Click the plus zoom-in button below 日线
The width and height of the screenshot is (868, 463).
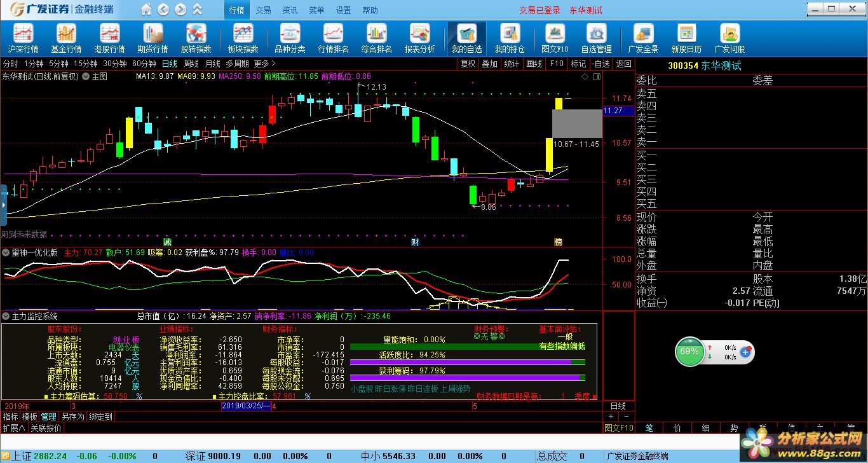(x=611, y=417)
